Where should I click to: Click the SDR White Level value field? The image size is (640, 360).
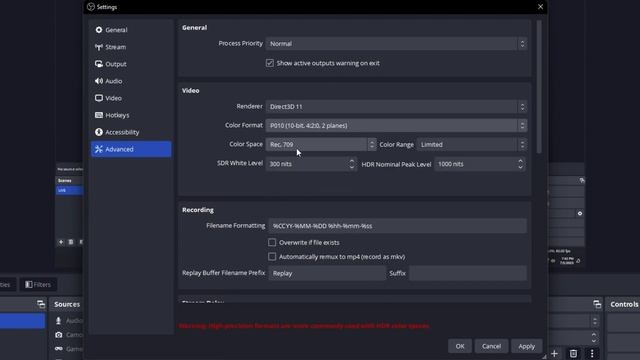point(307,164)
